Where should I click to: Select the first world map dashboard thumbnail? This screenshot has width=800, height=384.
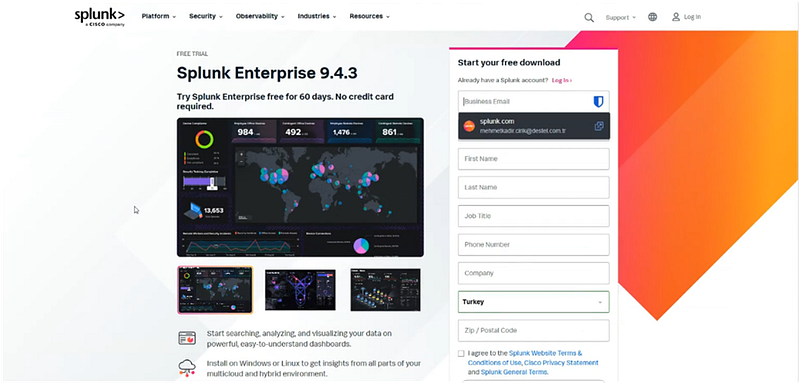(215, 290)
